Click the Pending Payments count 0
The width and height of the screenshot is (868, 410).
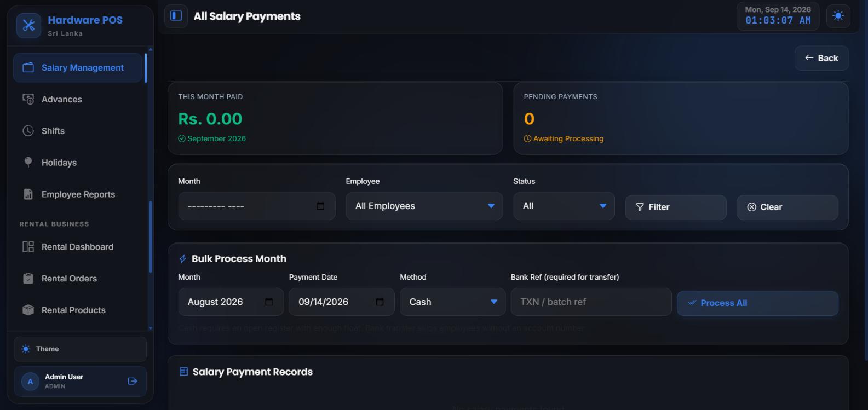(529, 119)
